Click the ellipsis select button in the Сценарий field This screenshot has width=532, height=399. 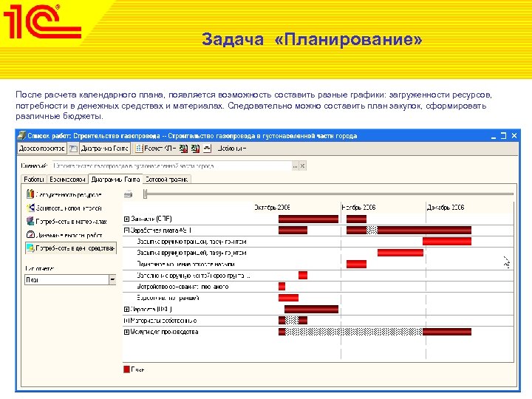pos(295,166)
